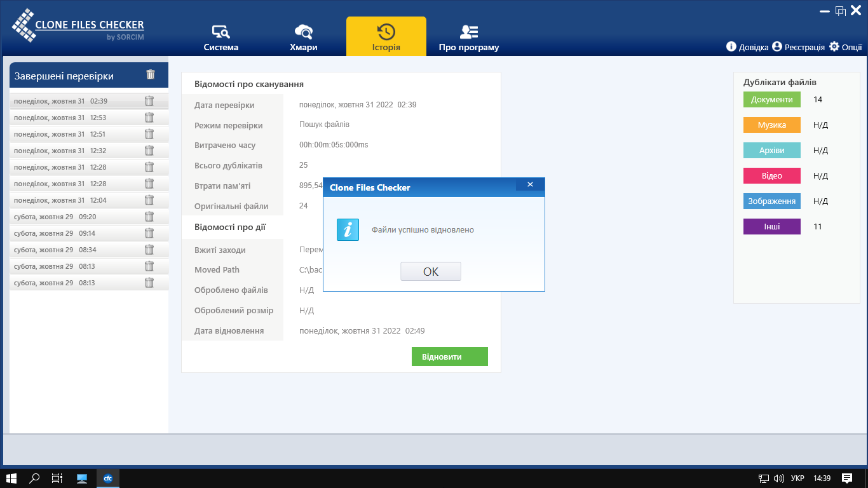Screen dimensions: 868x488
Task: Select scan entry понеділок жовтня 31 12:51
Action: tap(89, 134)
